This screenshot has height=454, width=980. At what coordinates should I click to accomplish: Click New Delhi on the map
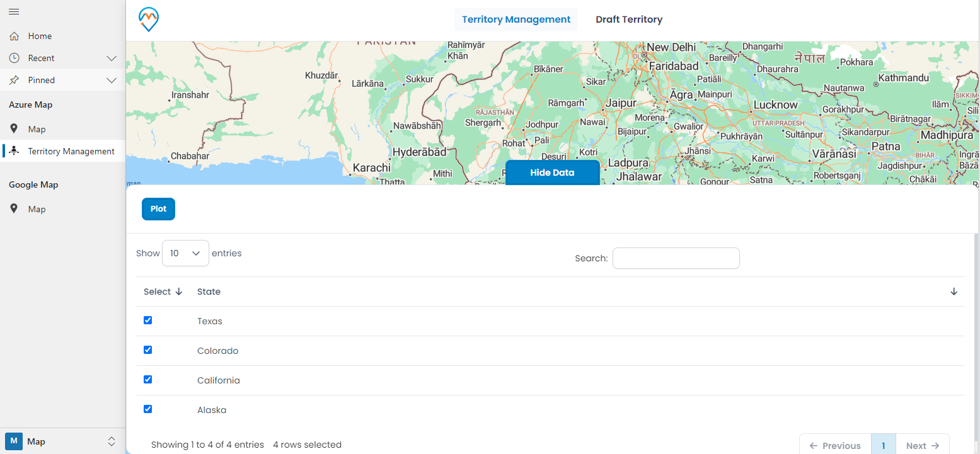coord(671,47)
